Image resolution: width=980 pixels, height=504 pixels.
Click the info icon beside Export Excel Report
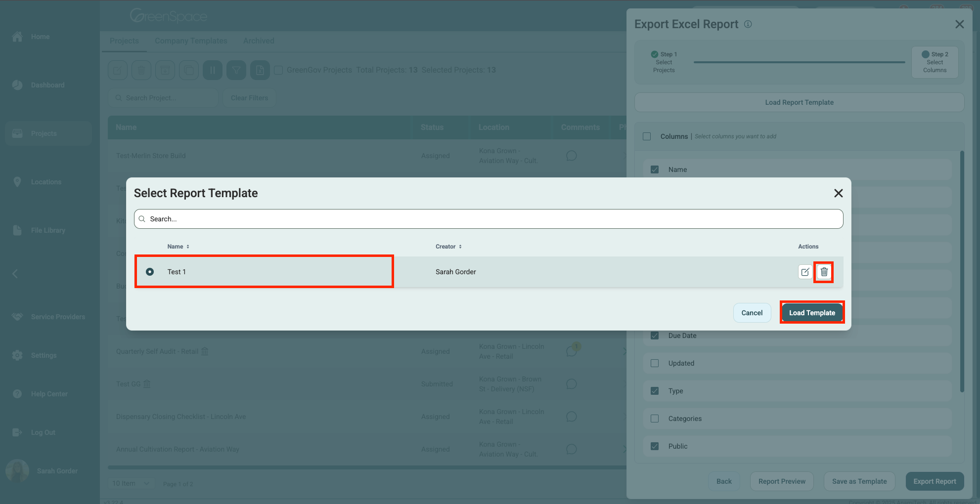tap(748, 24)
